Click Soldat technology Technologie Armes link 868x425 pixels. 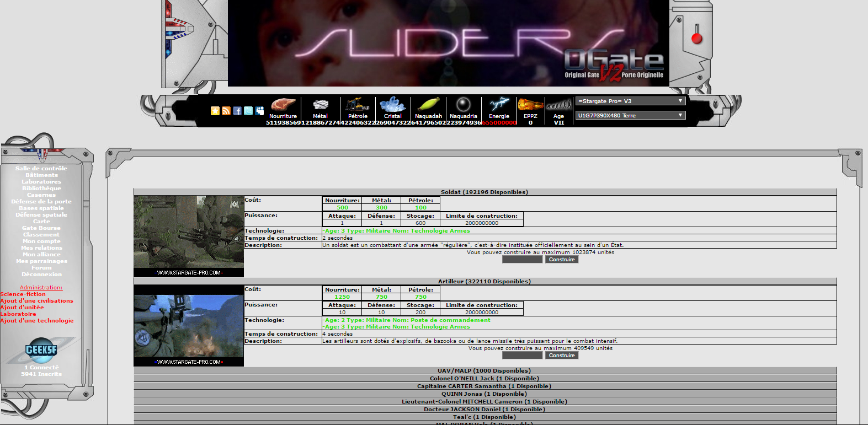[x=396, y=231]
